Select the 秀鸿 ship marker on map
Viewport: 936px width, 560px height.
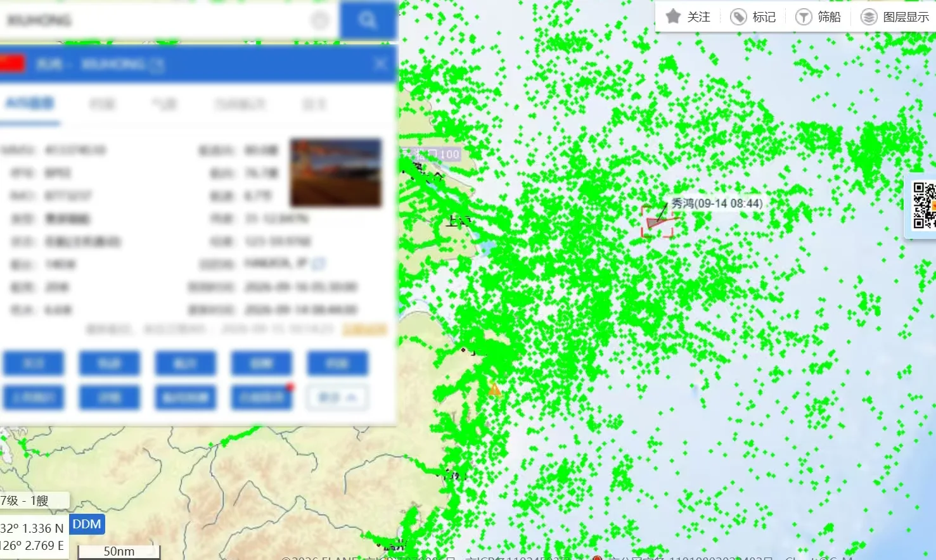pyautogui.click(x=657, y=222)
